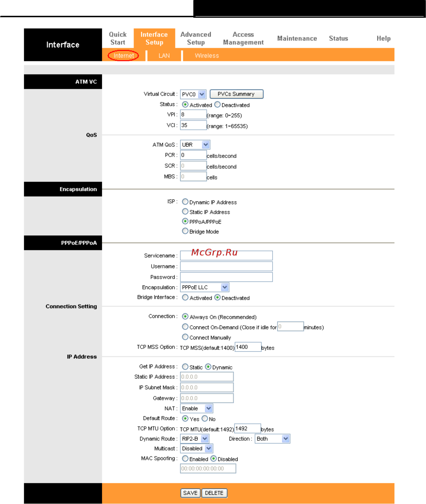Open the Multicast Disabled dropdown

197,448
